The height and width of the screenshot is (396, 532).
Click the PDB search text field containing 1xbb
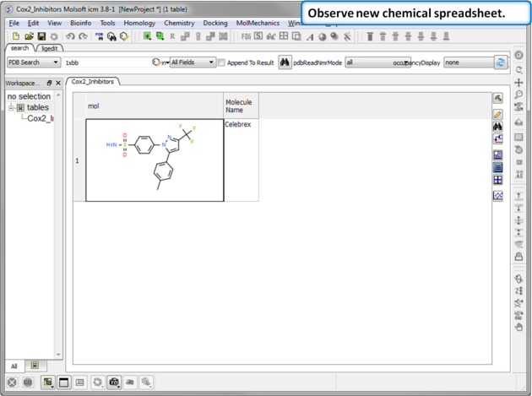click(x=106, y=62)
